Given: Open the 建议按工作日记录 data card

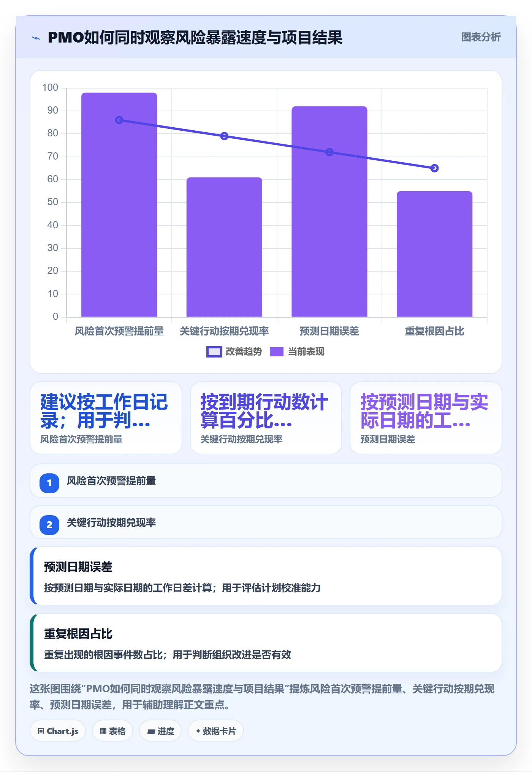Looking at the screenshot, I should (x=106, y=418).
